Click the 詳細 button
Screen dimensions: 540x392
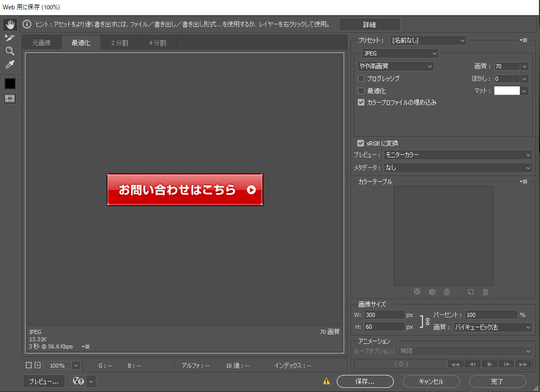click(x=370, y=24)
